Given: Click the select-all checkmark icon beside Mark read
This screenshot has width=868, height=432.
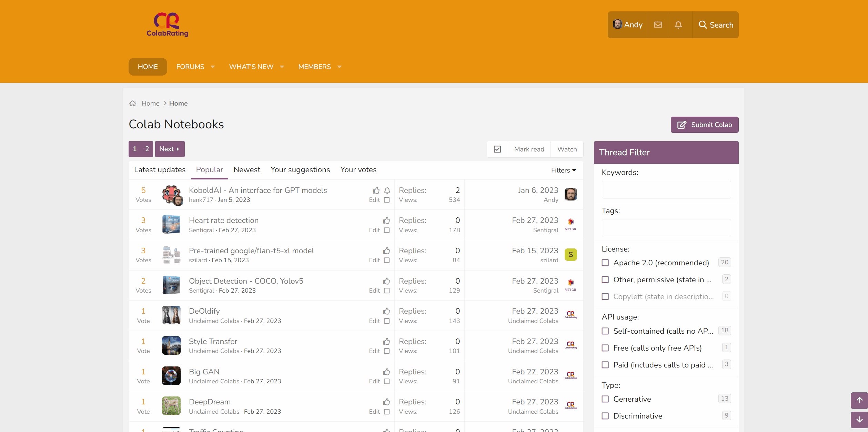Looking at the screenshot, I should (497, 149).
